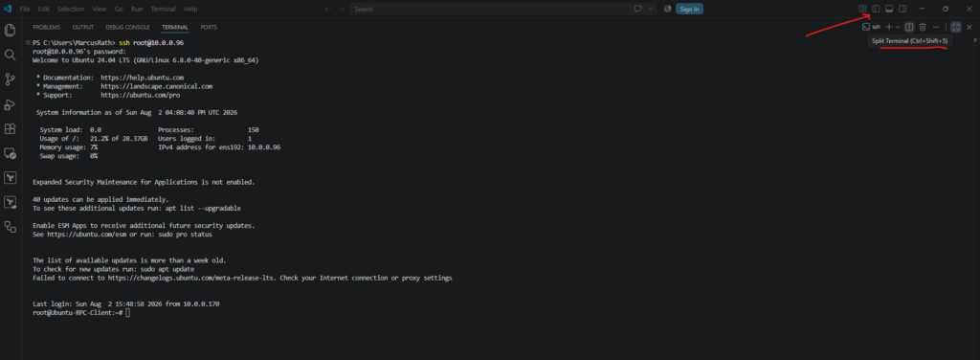Open the Help menu
The height and width of the screenshot is (360, 980).
click(190, 9)
